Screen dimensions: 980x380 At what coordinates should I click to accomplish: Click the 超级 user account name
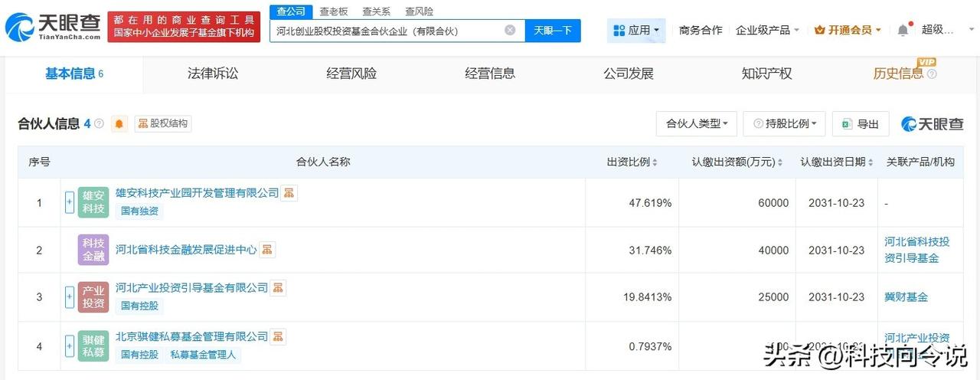937,30
